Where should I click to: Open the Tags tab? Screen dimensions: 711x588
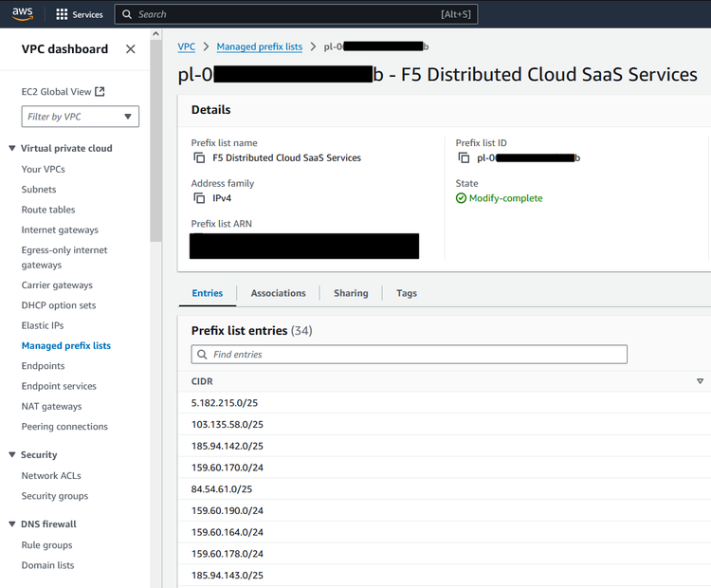(407, 293)
